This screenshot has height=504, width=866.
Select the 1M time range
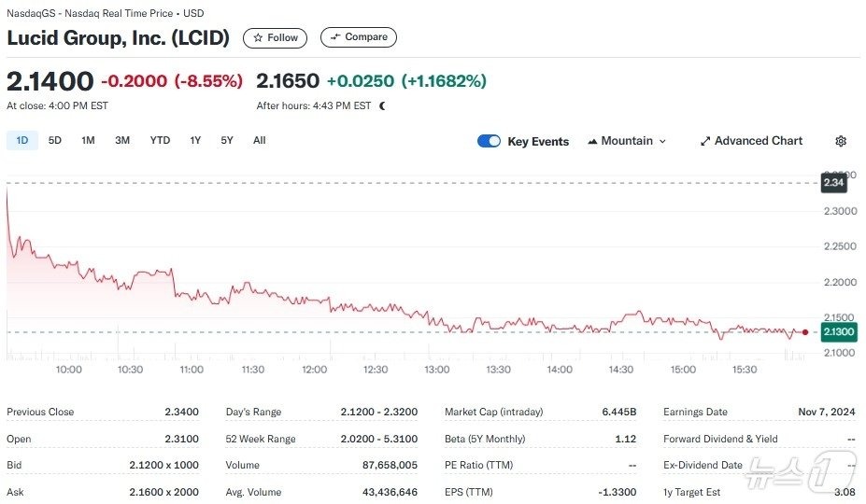point(88,140)
